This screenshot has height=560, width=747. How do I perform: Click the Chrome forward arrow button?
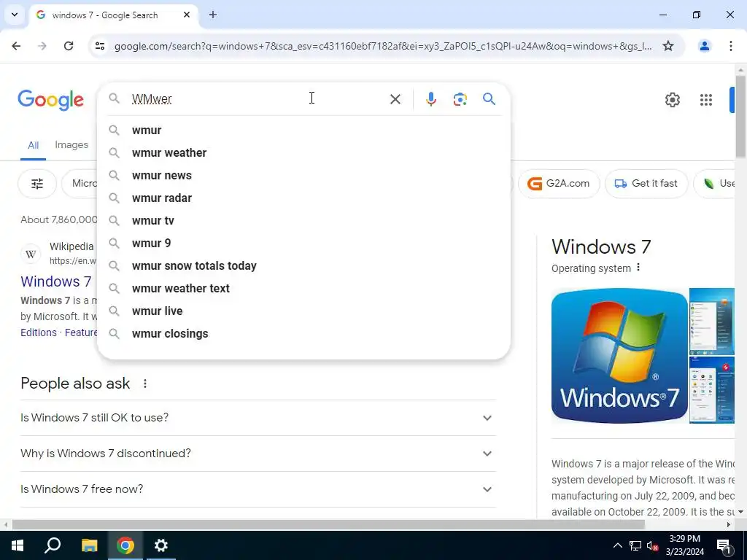pyautogui.click(x=42, y=46)
